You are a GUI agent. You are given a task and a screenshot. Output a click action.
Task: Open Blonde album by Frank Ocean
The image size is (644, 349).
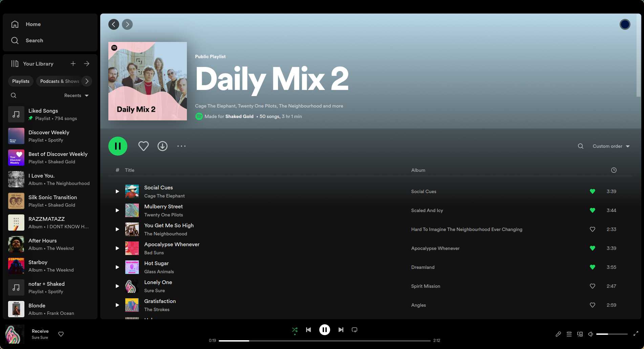tap(50, 309)
